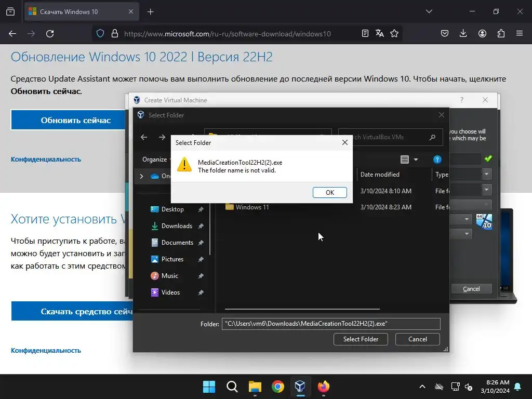Click the Select Folder button
The image size is (532, 399).
pos(361,339)
